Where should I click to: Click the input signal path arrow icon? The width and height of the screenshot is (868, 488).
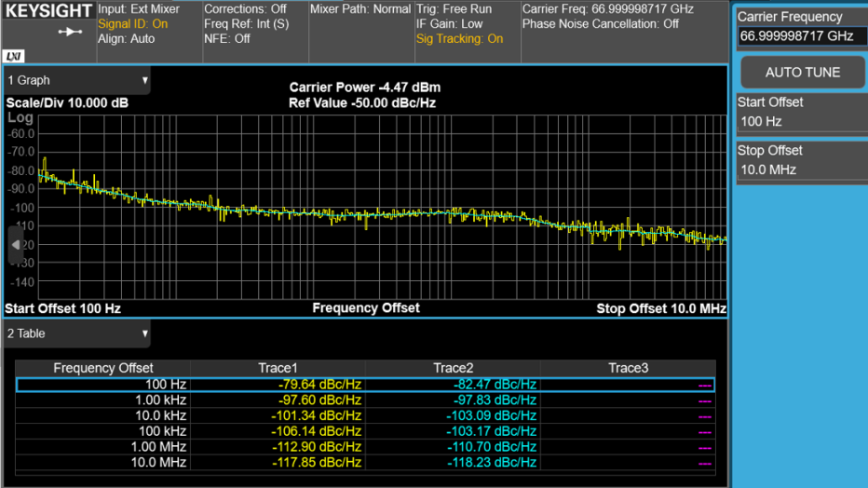pyautogui.click(x=70, y=32)
